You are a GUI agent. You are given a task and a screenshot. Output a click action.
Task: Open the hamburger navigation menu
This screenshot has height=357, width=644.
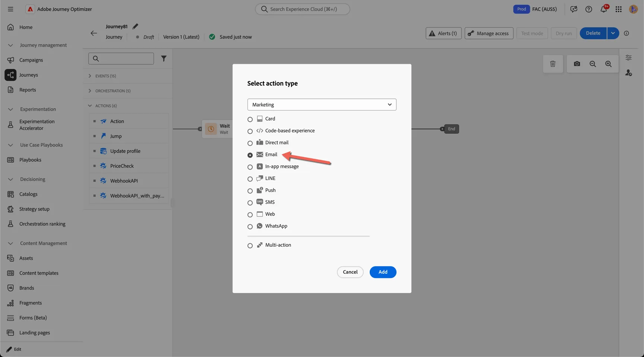pos(10,9)
